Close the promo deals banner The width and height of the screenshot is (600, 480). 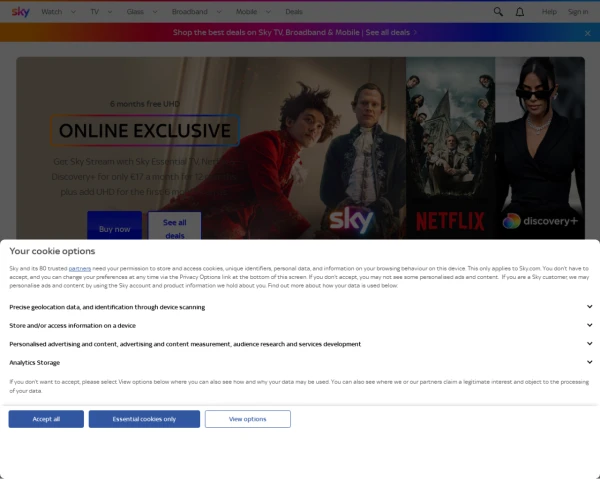pos(589,32)
